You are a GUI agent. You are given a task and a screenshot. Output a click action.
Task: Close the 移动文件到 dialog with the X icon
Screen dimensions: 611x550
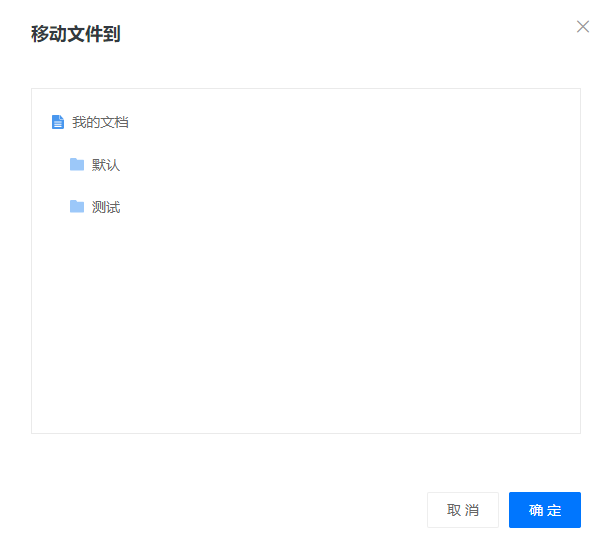[583, 27]
